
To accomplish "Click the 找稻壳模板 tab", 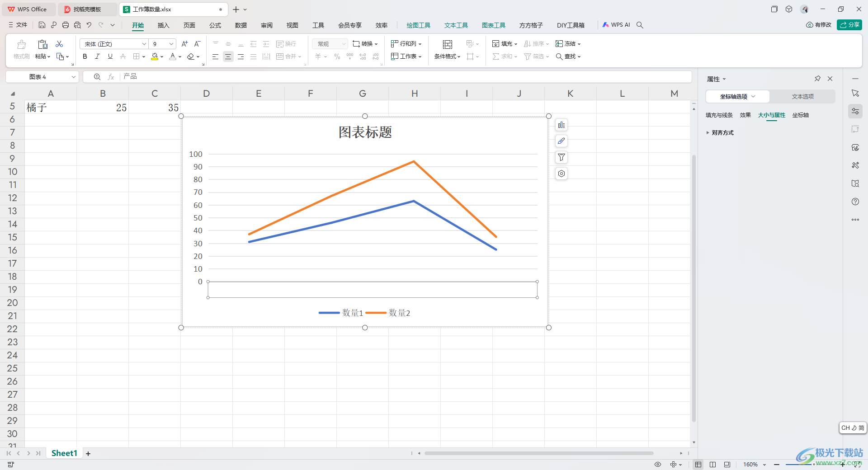I will (x=87, y=9).
